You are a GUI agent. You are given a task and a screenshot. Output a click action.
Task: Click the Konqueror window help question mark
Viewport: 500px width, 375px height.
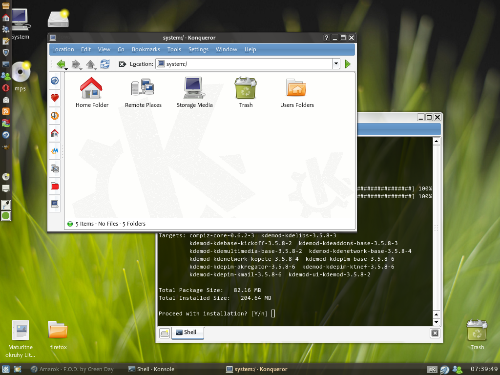326,38
